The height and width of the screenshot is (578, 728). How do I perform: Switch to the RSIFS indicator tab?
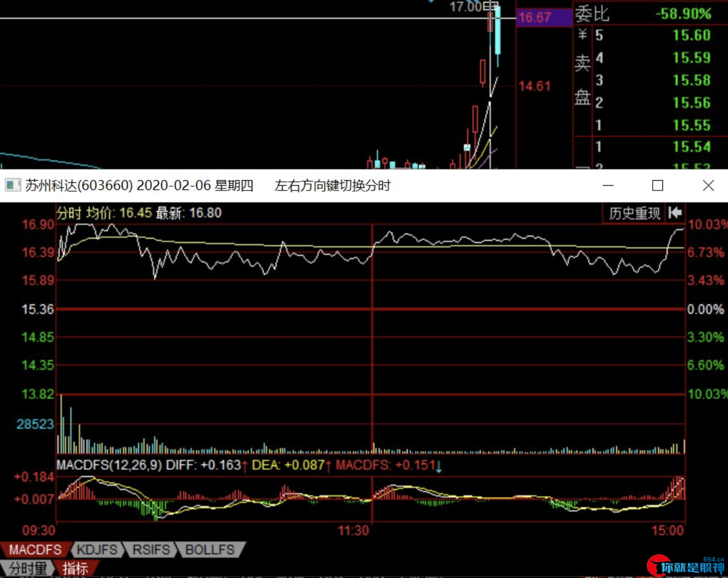(151, 550)
